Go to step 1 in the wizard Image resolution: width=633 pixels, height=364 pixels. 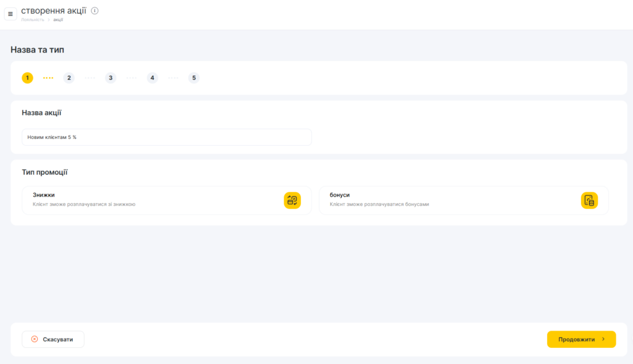(27, 78)
